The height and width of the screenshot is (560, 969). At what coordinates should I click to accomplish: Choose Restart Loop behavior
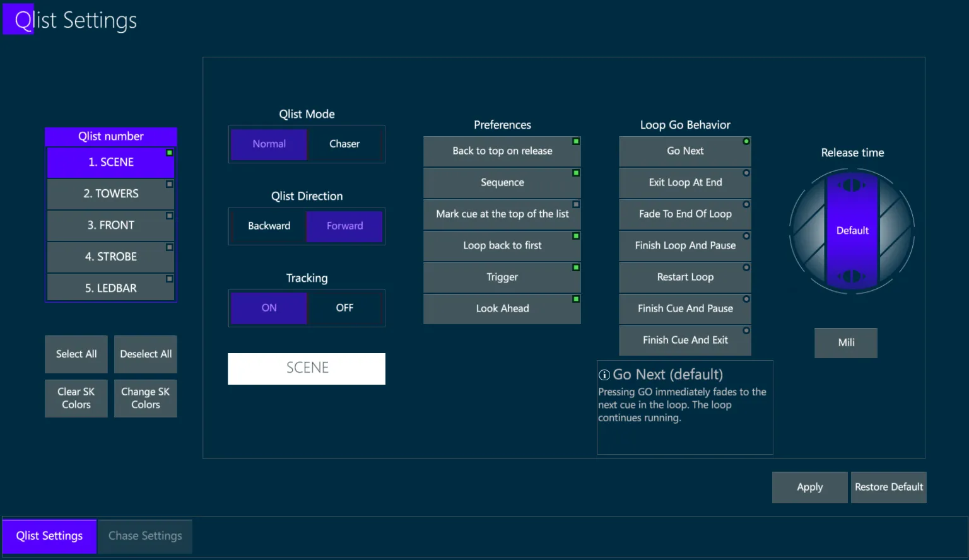tap(685, 277)
